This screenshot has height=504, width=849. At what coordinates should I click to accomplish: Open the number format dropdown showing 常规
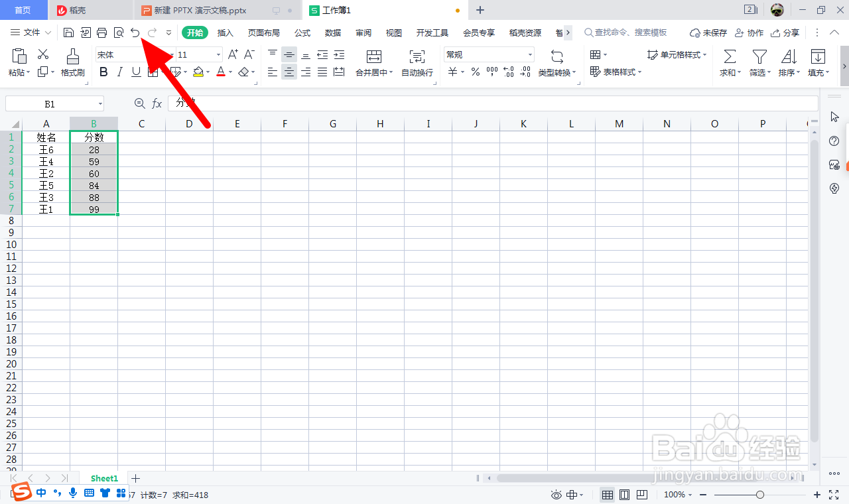tap(530, 55)
